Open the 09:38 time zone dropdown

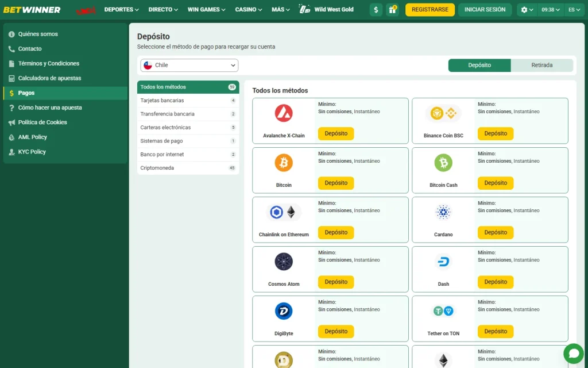pos(551,10)
